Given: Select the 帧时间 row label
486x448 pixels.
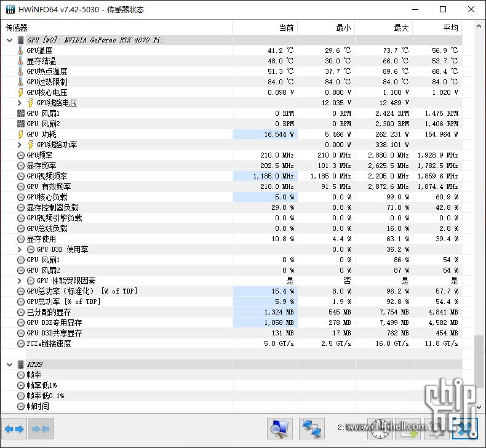Looking at the screenshot, I should click(x=38, y=406).
